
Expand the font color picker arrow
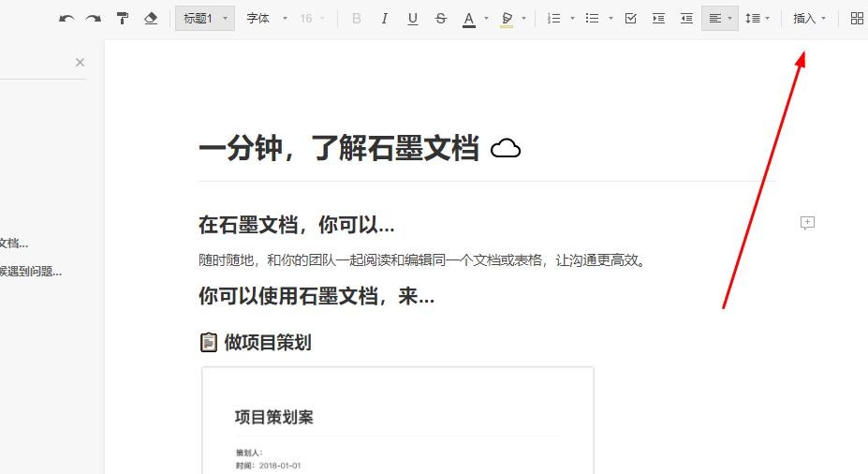tap(486, 19)
